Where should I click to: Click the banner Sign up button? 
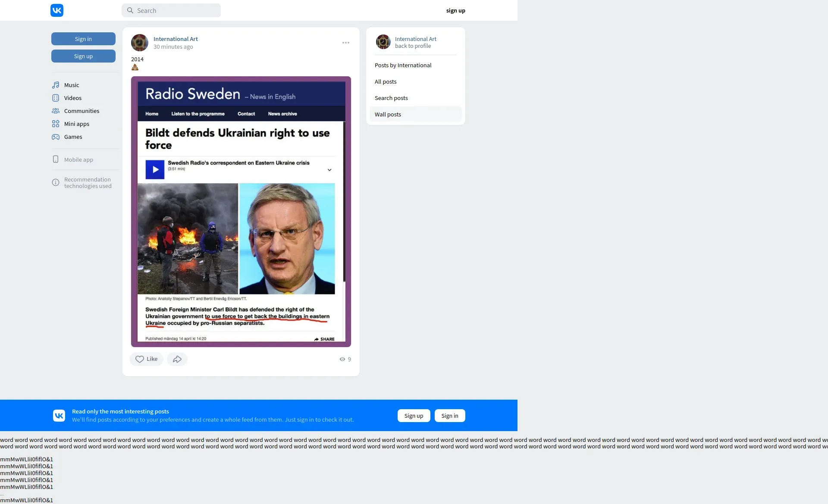click(414, 416)
